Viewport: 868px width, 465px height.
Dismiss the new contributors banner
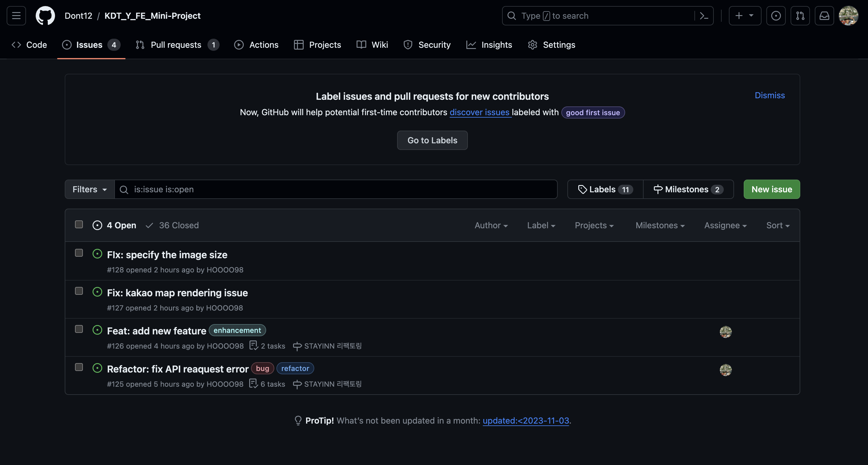[770, 95]
